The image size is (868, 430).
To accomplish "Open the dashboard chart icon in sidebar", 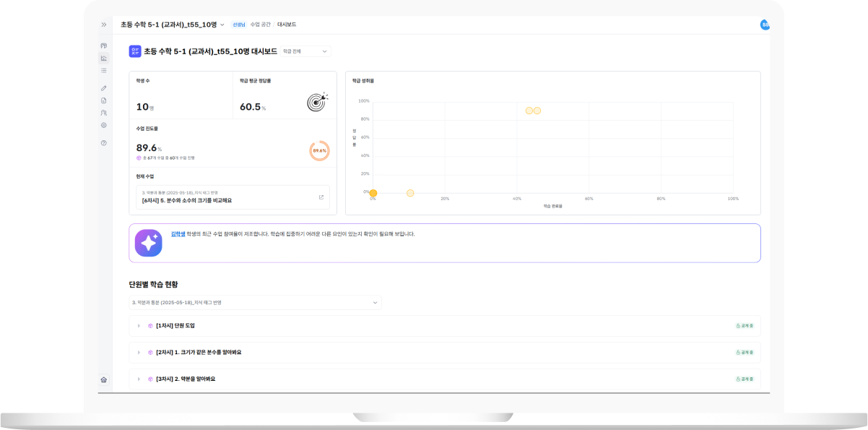I will point(103,58).
